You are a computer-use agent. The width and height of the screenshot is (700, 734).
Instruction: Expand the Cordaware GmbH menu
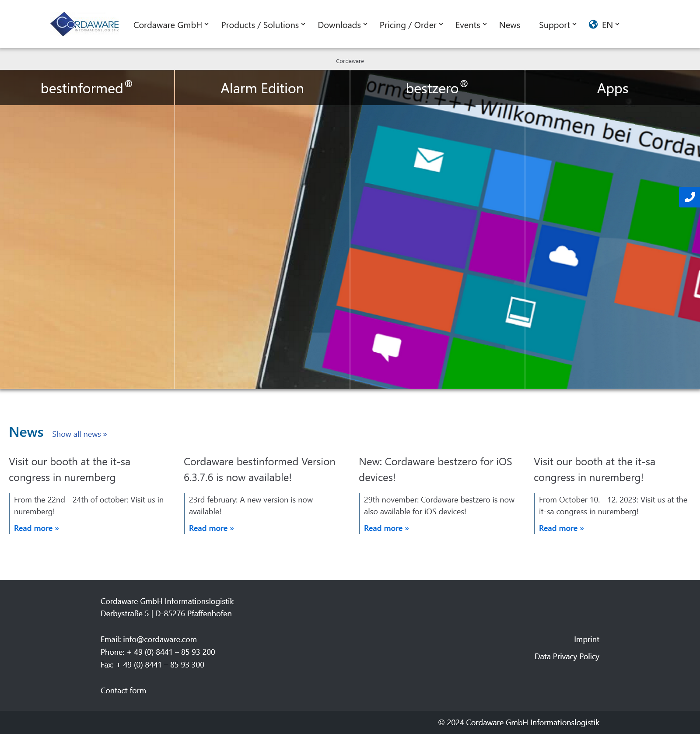click(171, 25)
